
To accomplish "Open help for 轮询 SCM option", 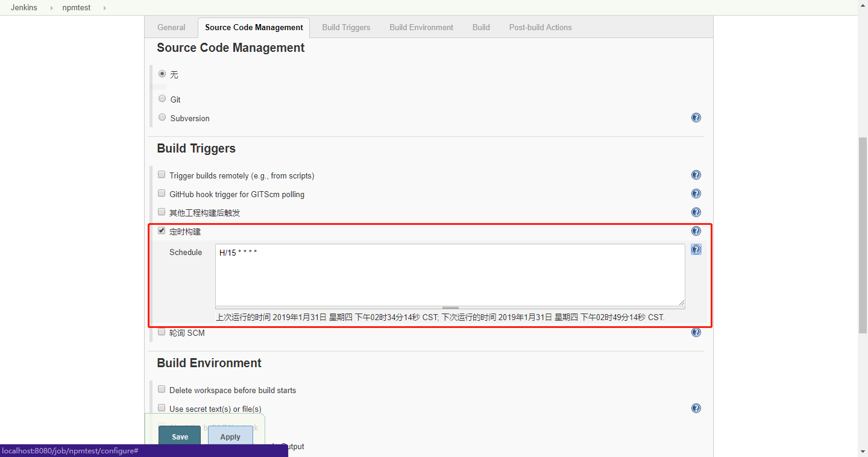I will pyautogui.click(x=696, y=332).
